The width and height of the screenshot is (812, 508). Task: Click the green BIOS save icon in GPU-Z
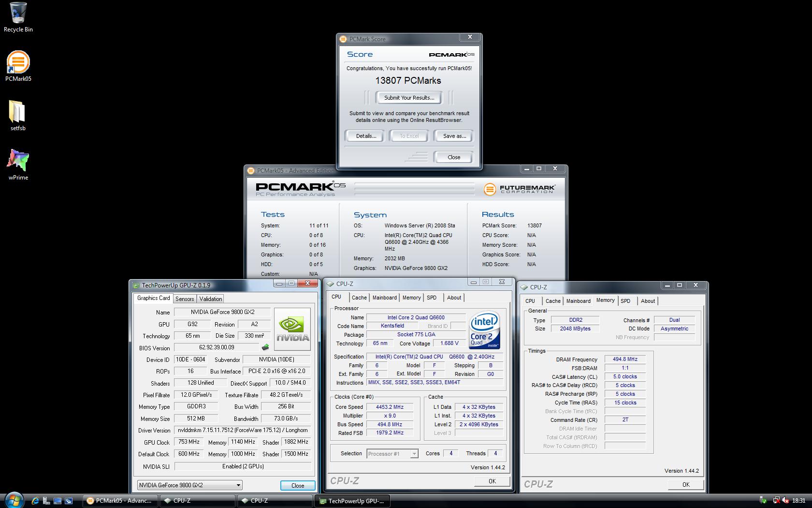tap(265, 347)
